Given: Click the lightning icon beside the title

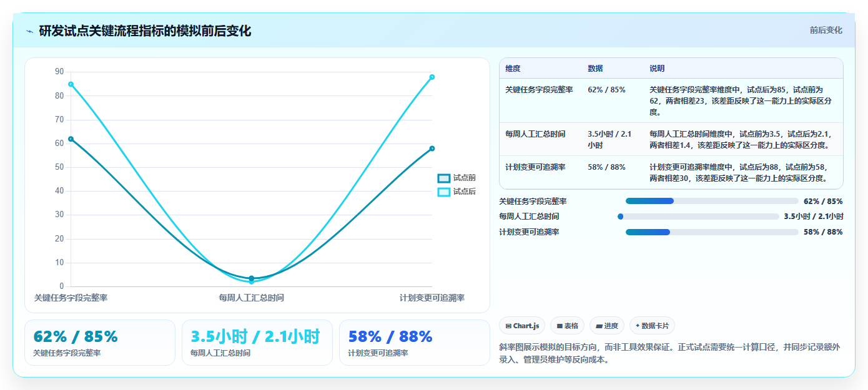Looking at the screenshot, I should 29,31.
